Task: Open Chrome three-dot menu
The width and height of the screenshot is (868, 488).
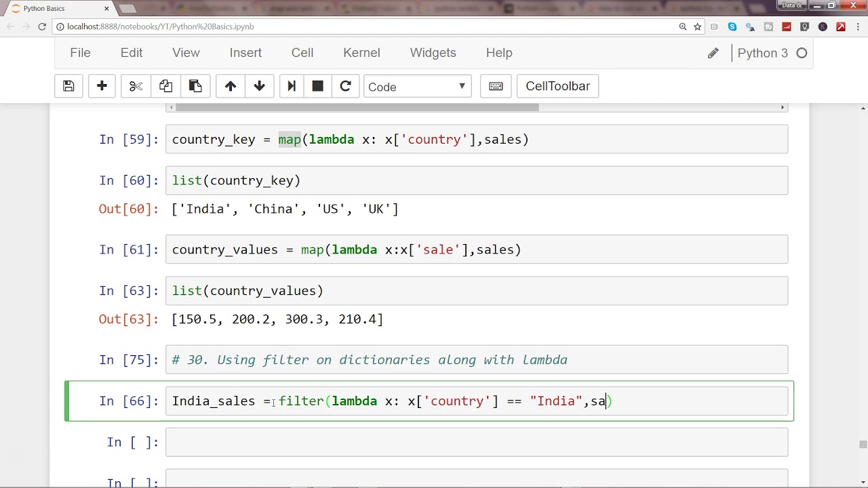Action: tap(859, 26)
